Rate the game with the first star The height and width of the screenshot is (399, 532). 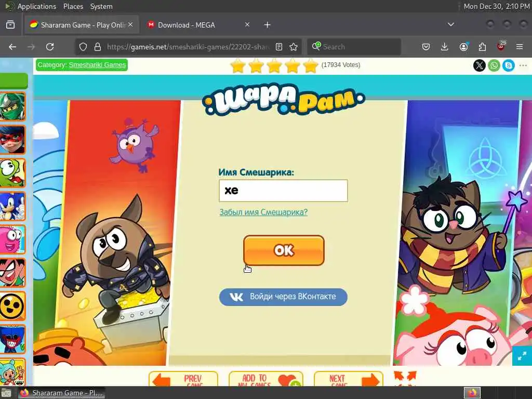(238, 65)
